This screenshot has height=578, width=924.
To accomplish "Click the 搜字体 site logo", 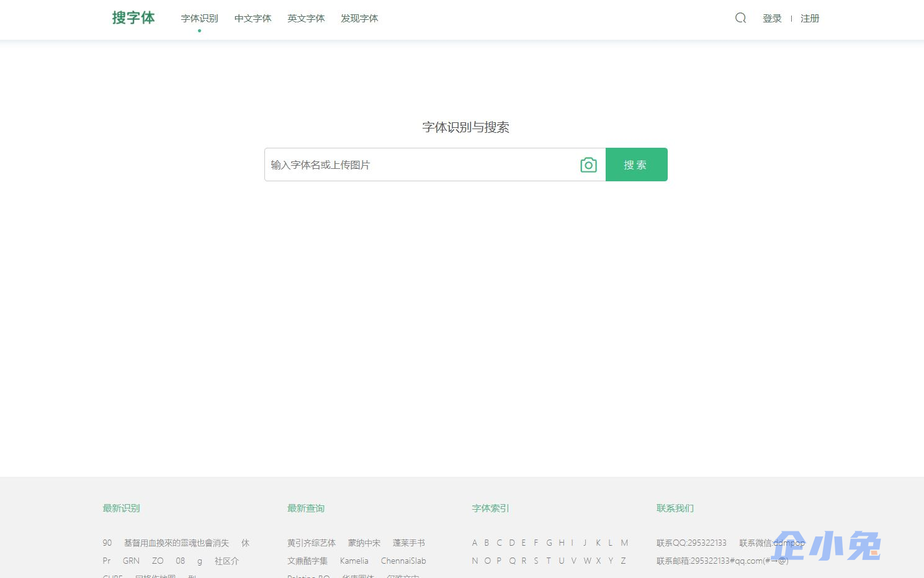I will (133, 18).
